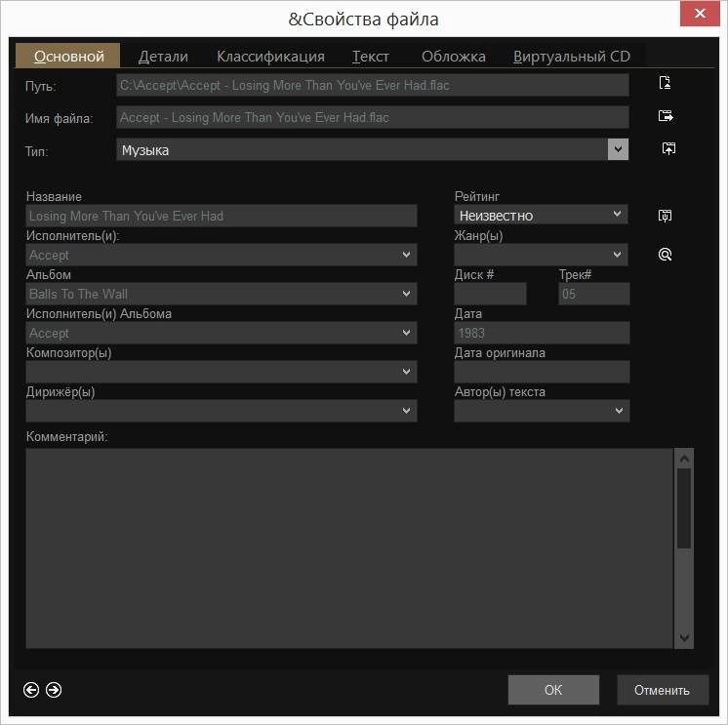Click the comment scrollbar's down arrow

(x=684, y=638)
